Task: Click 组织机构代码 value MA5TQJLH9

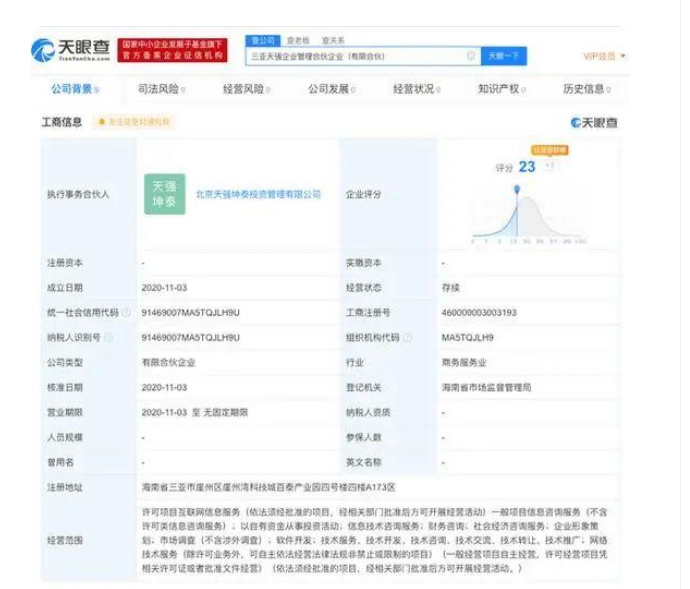Action: coord(467,338)
